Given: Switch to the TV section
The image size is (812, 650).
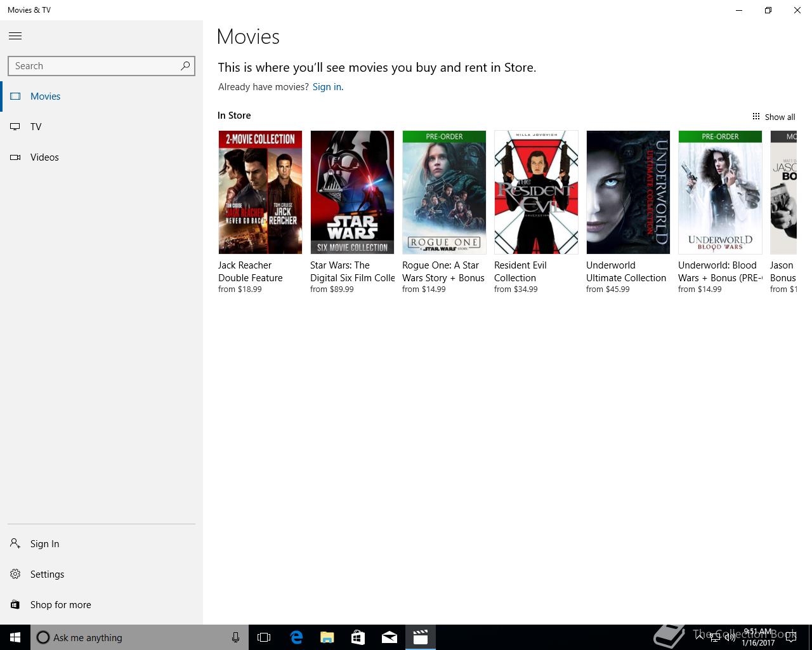Looking at the screenshot, I should pos(101,127).
